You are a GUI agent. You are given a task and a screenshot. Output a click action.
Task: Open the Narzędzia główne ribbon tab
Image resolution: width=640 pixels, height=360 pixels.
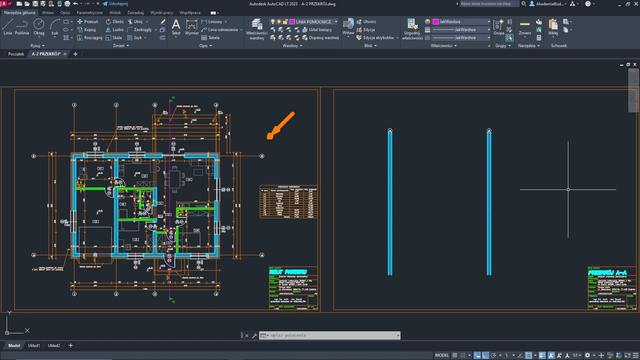20,13
